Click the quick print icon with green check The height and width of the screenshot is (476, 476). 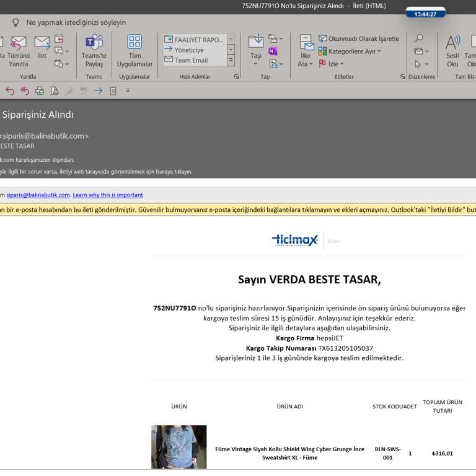click(40, 90)
